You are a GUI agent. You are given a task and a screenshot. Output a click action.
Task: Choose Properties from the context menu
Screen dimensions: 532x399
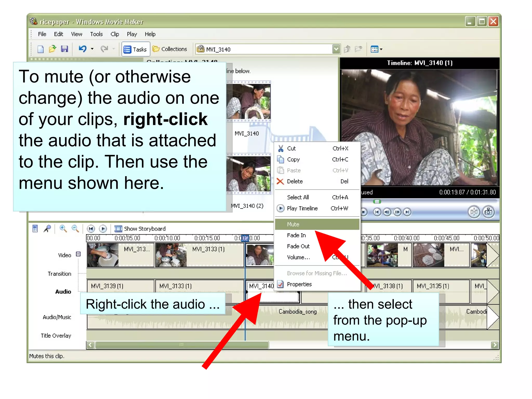(317, 284)
